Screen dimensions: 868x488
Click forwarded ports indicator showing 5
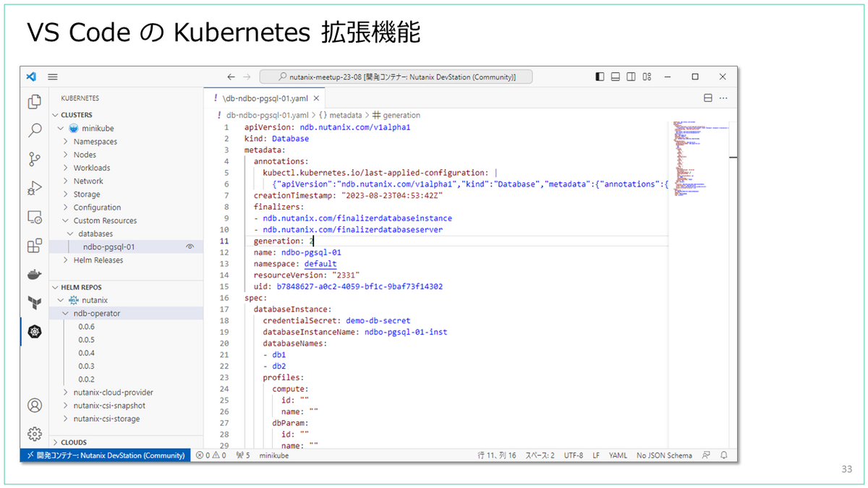tap(243, 455)
